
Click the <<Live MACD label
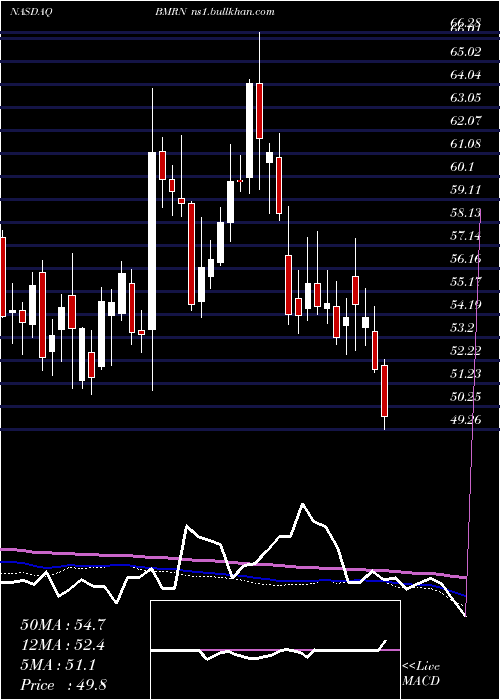click(421, 674)
